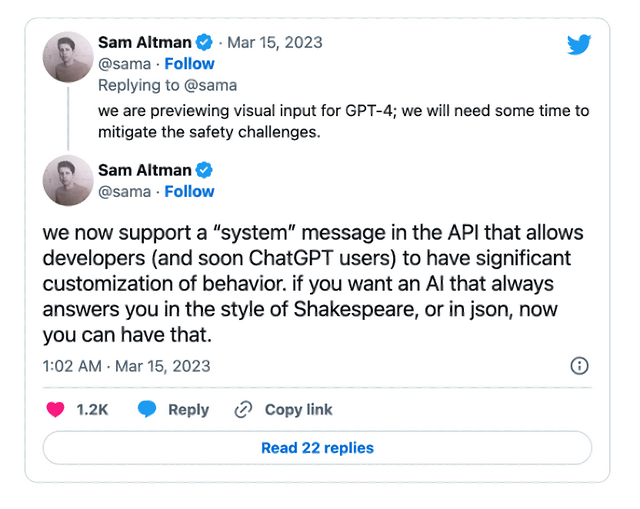This screenshot has height=509, width=640.
Task: Click the @sama handle in the lower tweet
Action: click(124, 191)
